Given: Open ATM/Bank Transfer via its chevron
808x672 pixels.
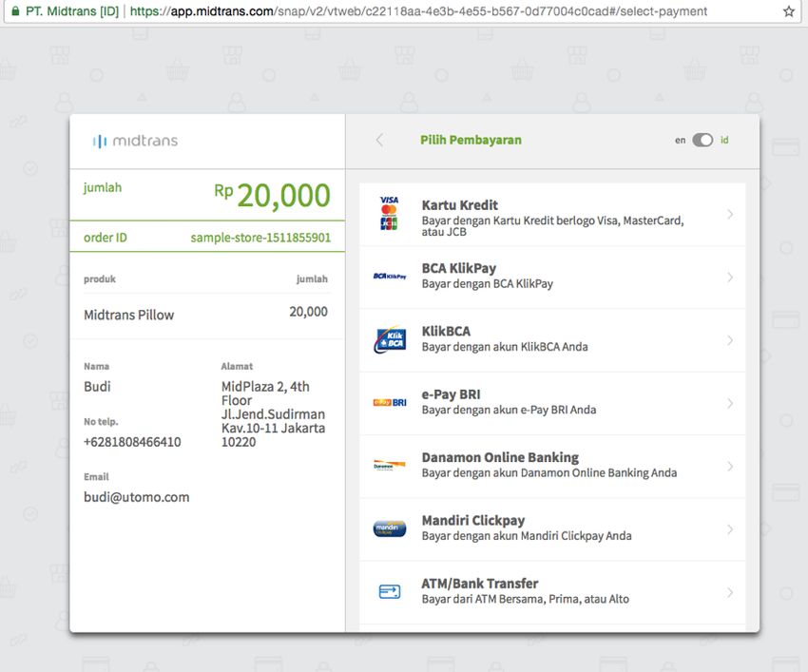Looking at the screenshot, I should pyautogui.click(x=730, y=592).
